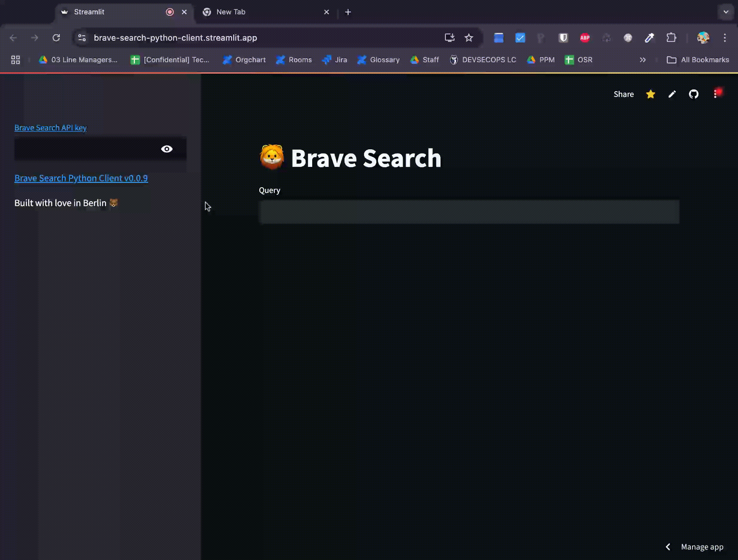Screen dimensions: 738x560
Task: Click the pencil edit icon
Action: [672, 94]
